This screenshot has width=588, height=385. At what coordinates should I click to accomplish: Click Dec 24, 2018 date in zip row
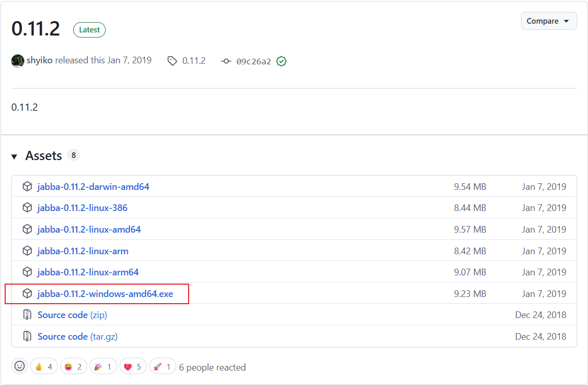tap(541, 315)
